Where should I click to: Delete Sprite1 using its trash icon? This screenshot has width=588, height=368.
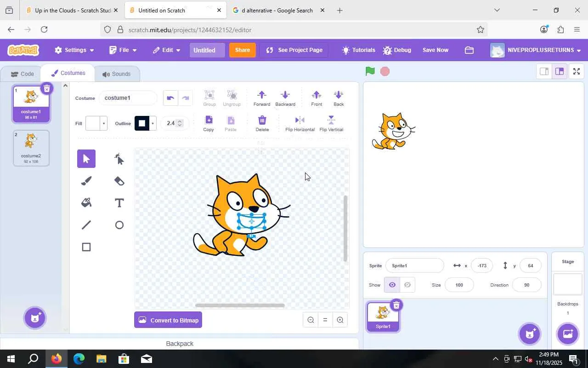396,305
